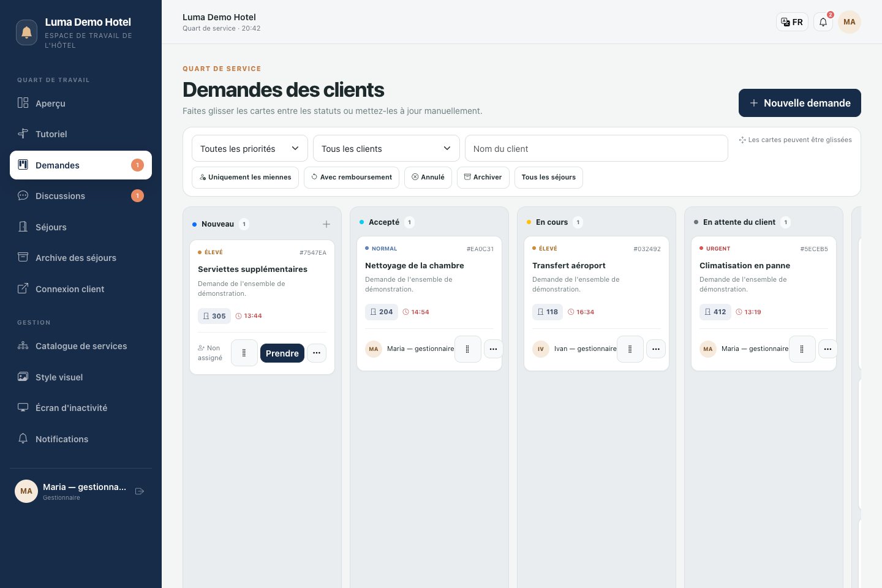Click the Nouvelle demande button
882x588 pixels.
(x=800, y=103)
